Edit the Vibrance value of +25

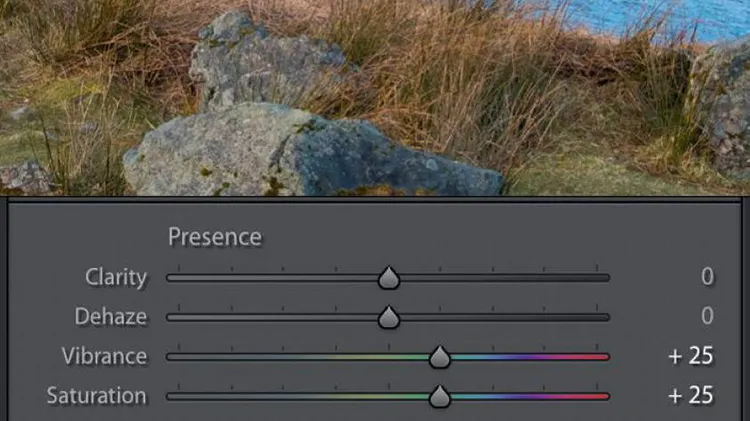click(691, 355)
